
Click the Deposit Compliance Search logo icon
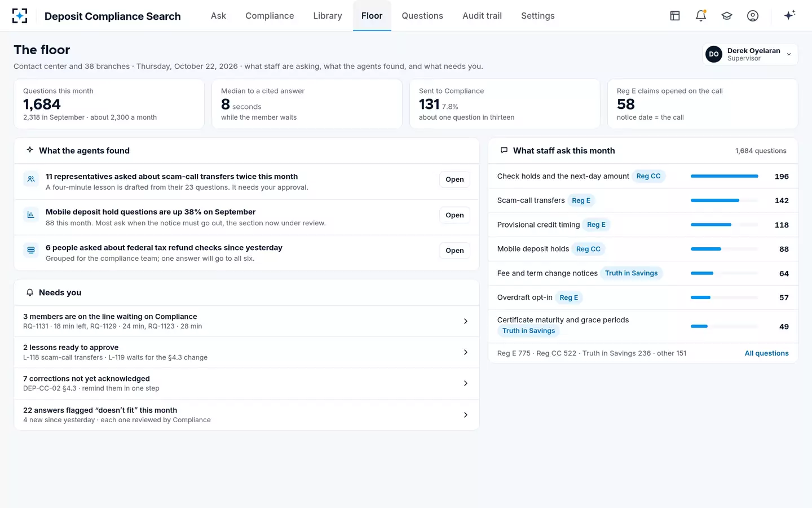pos(20,16)
